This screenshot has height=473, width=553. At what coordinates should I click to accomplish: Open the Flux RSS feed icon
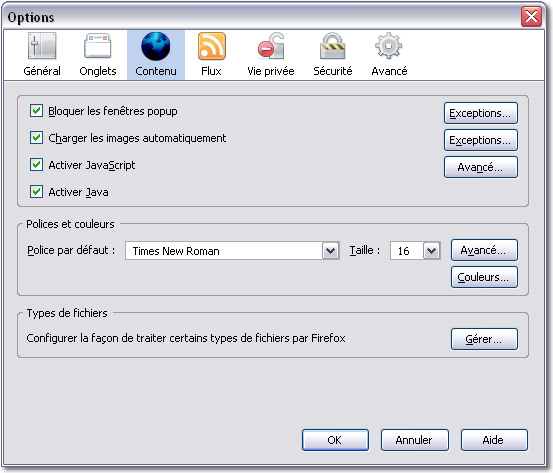(212, 46)
